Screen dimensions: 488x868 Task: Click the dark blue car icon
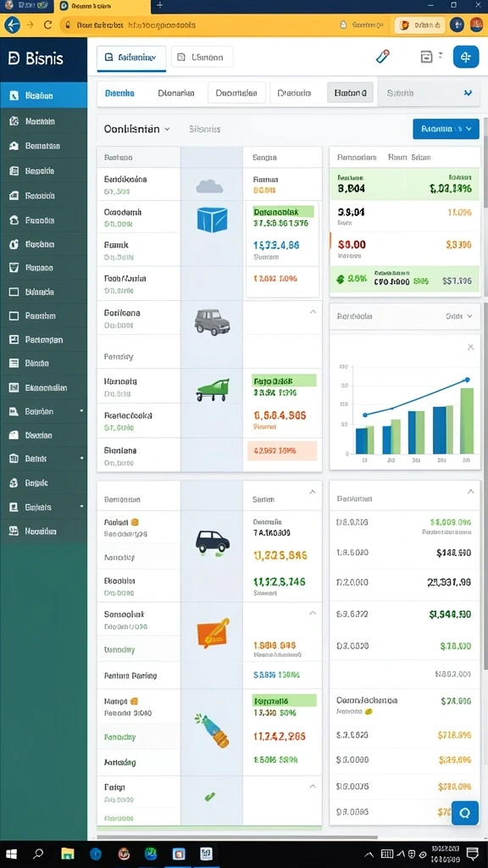tap(213, 542)
